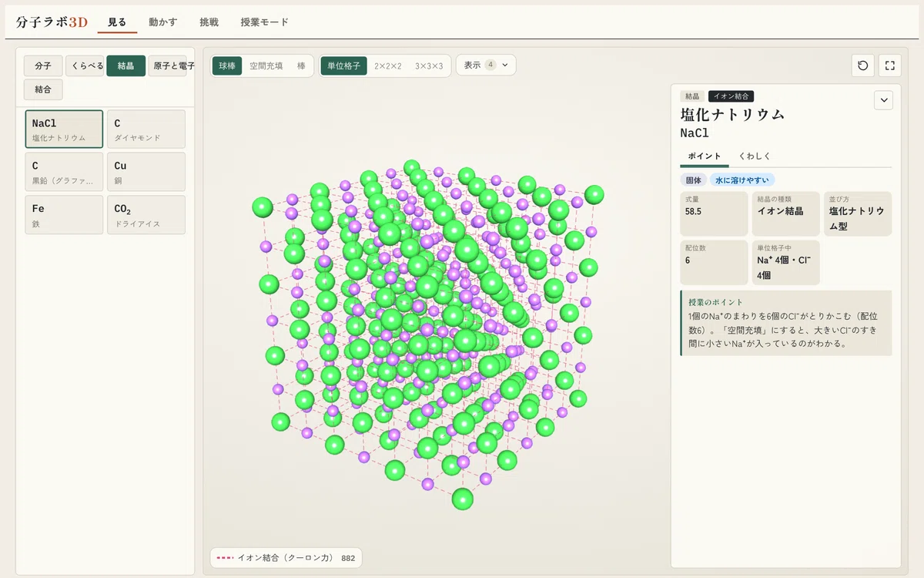Choose the ダイヤモンド crystal card
Screen dimensions: 924x578
pos(146,129)
